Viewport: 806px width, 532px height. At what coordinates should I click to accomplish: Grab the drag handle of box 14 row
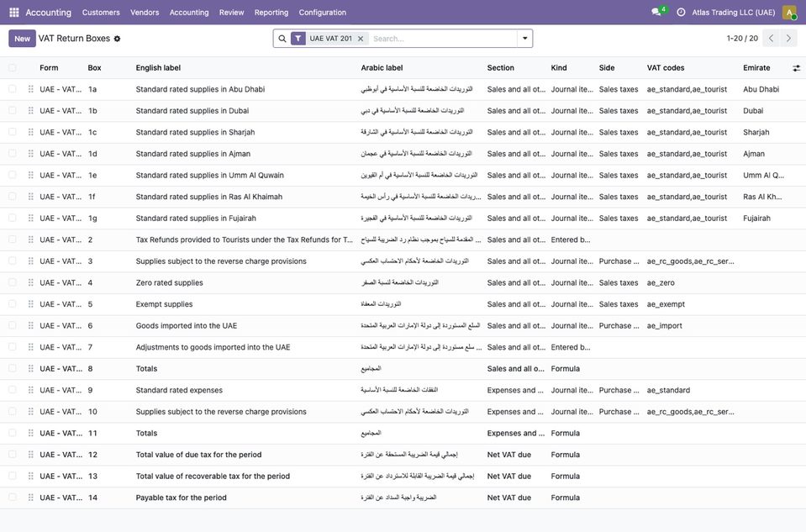(31, 498)
